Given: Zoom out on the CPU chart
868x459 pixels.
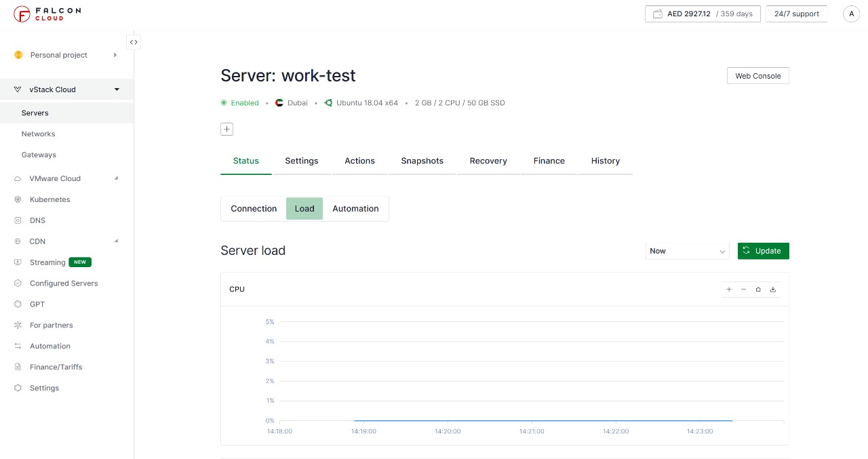Looking at the screenshot, I should click(x=743, y=290).
